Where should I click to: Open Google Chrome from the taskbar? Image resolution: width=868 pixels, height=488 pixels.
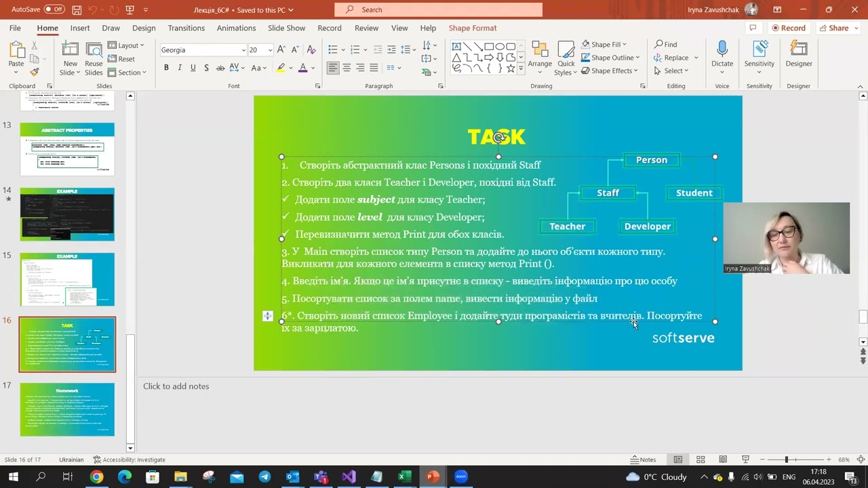[x=96, y=476]
